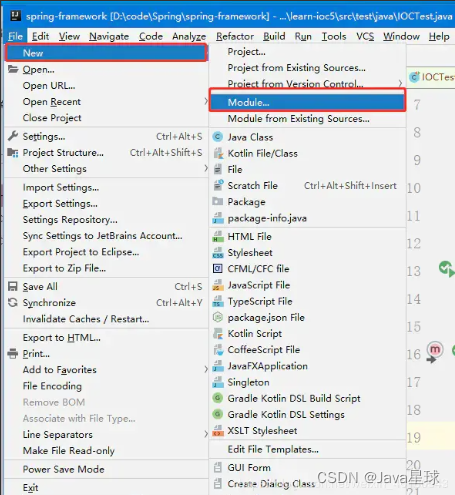Expand the Other Settings submenu arrow
Image resolution: width=455 pixels, height=495 pixels.
point(206,168)
